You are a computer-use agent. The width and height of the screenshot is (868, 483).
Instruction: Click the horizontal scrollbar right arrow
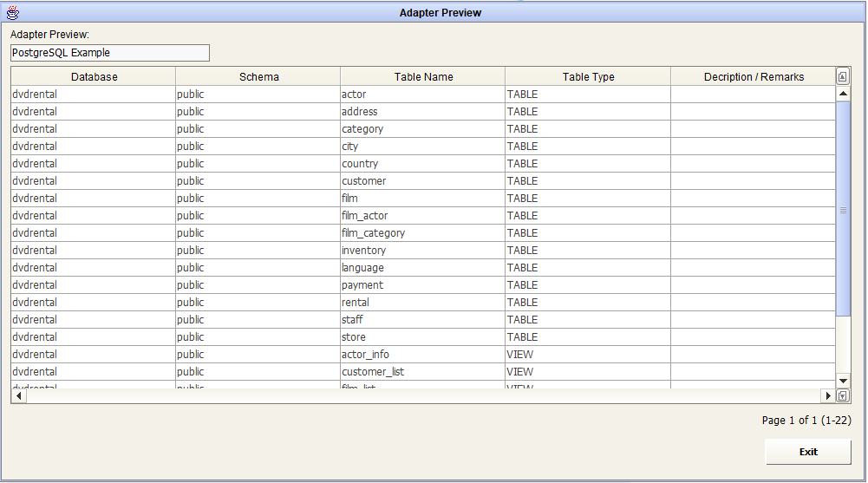pyautogui.click(x=828, y=395)
